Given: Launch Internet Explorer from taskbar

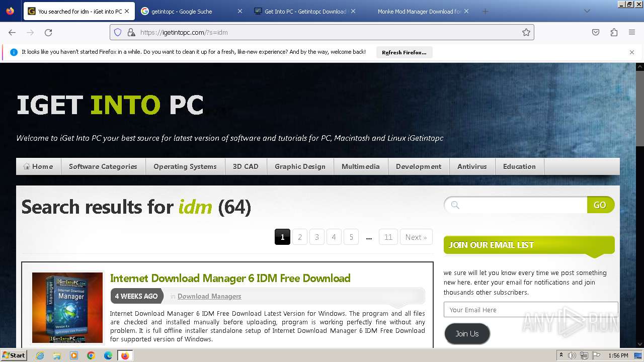Looking at the screenshot, I should 40,355.
